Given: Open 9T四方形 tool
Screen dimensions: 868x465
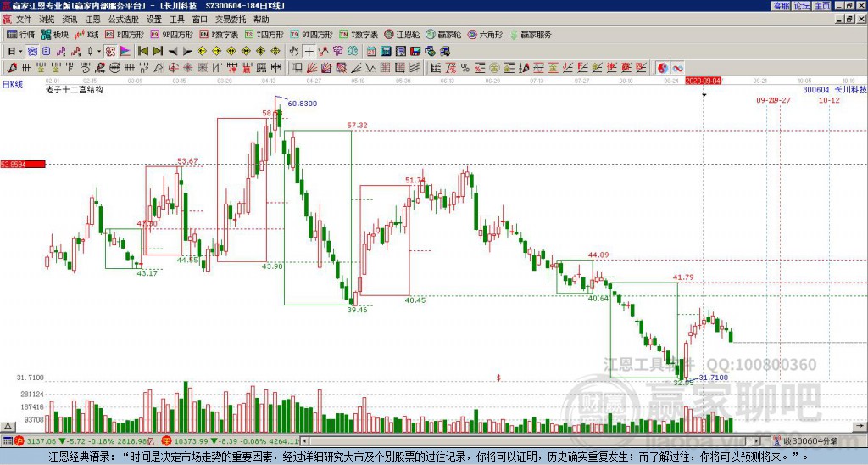Looking at the screenshot, I should (312, 34).
